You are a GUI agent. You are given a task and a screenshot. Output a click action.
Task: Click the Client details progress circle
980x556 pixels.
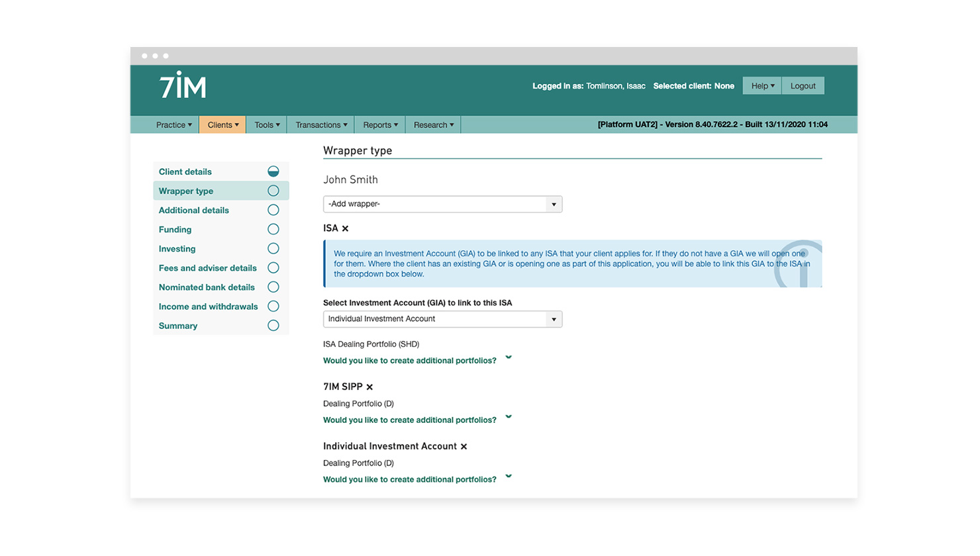tap(273, 171)
